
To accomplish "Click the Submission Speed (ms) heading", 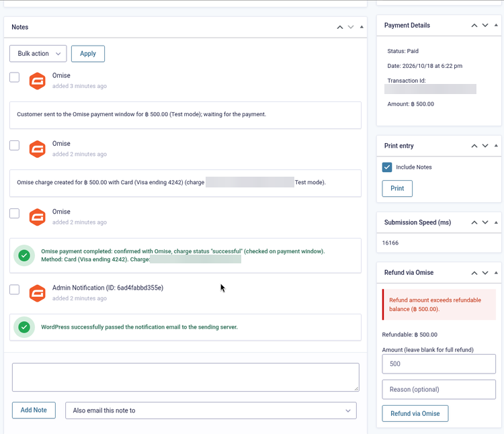I will [x=417, y=222].
